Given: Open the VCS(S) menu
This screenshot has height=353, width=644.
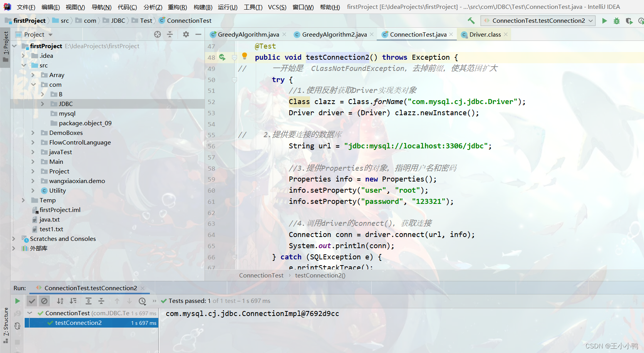Looking at the screenshot, I should tap(277, 7).
